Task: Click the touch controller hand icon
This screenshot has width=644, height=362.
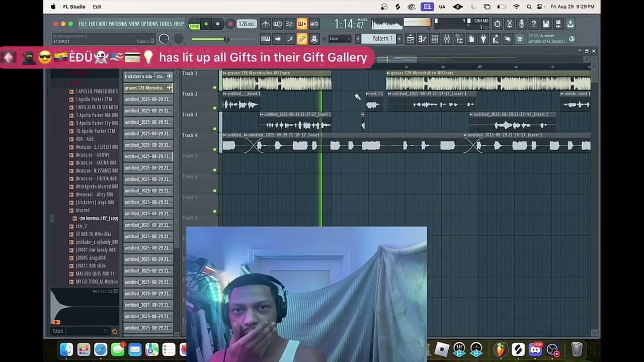Action: click(508, 39)
